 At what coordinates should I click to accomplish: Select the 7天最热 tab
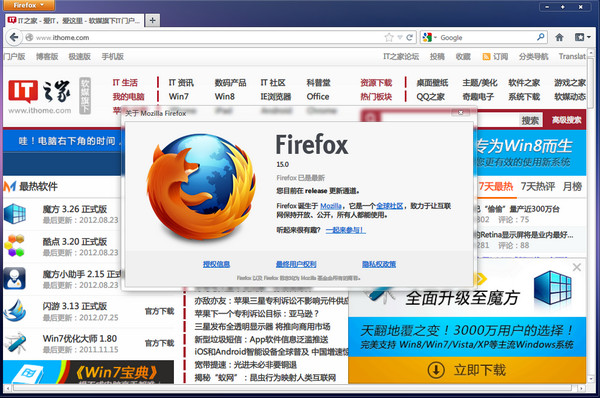click(496, 187)
